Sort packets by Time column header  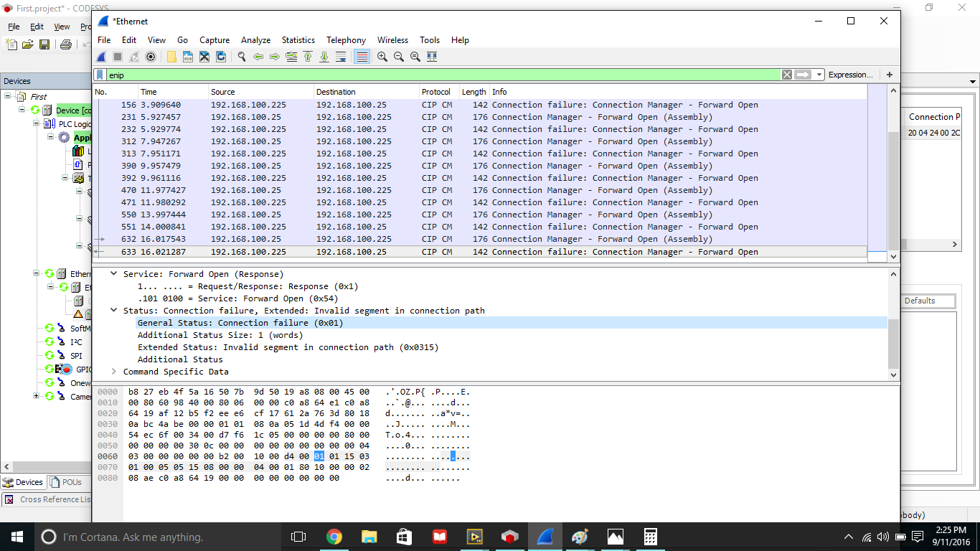pyautogui.click(x=173, y=92)
